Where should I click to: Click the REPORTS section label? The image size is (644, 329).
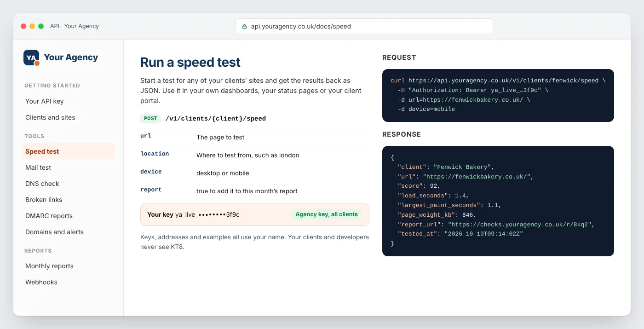click(38, 251)
